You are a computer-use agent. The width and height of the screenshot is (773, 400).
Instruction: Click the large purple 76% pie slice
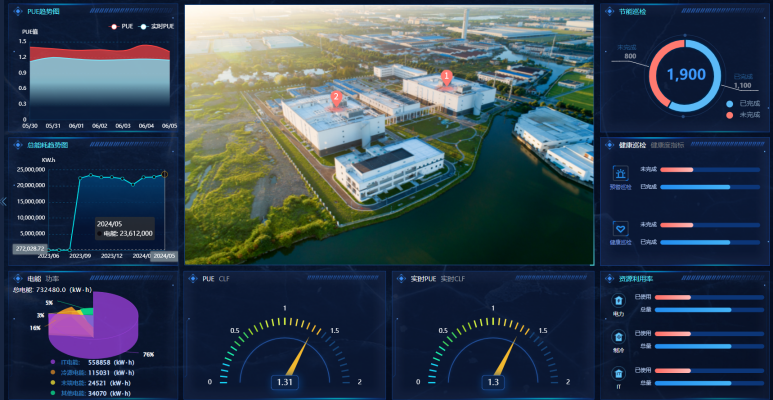tap(116, 326)
